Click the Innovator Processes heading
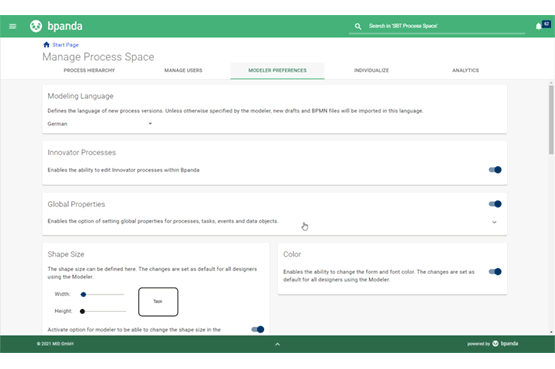 pyautogui.click(x=82, y=152)
